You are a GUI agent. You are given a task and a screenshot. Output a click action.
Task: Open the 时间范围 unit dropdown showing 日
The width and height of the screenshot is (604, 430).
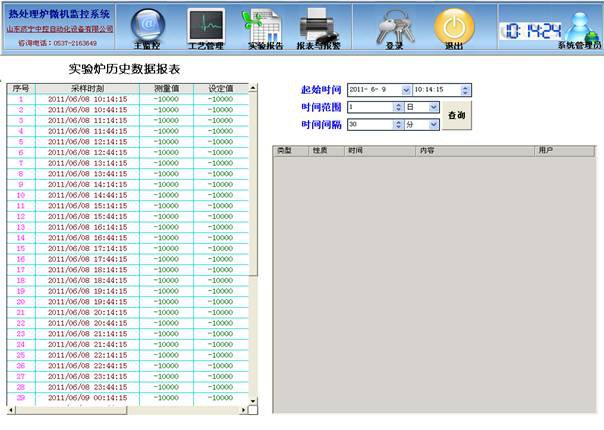pos(434,107)
